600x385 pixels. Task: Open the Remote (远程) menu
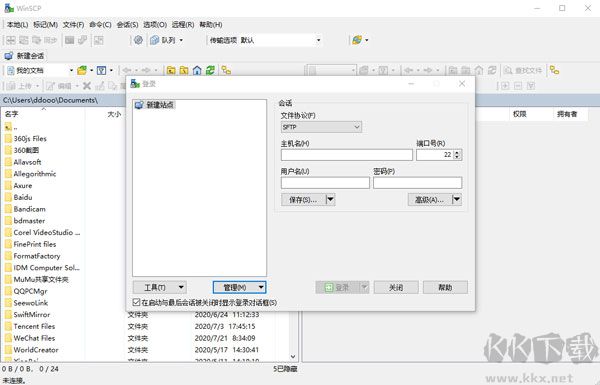coord(183,24)
